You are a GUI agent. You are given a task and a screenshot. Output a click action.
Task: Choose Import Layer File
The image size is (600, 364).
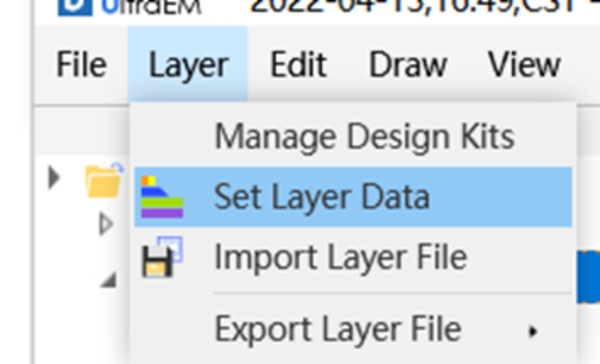coord(340,257)
